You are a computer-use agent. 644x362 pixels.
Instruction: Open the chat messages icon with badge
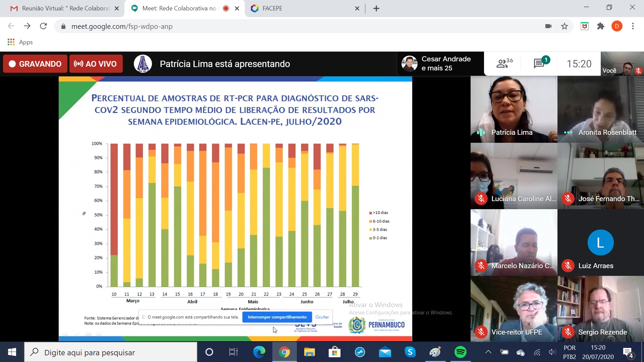point(541,62)
